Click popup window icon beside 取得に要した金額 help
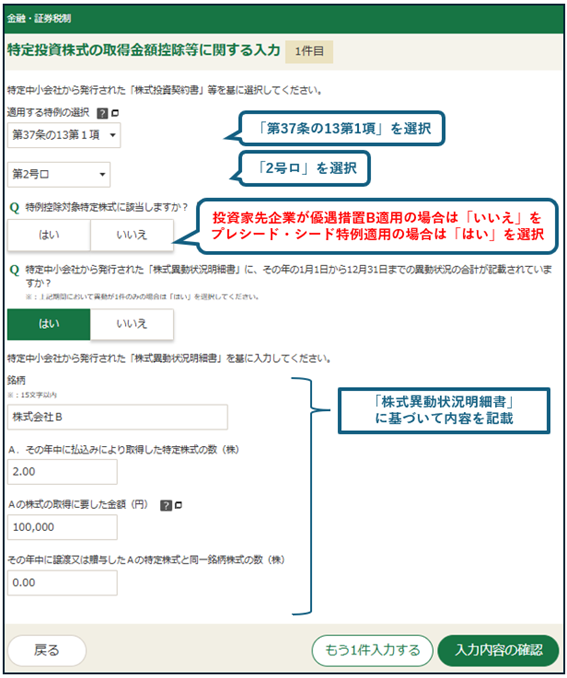Screen dimensions: 567x678 click(x=178, y=505)
